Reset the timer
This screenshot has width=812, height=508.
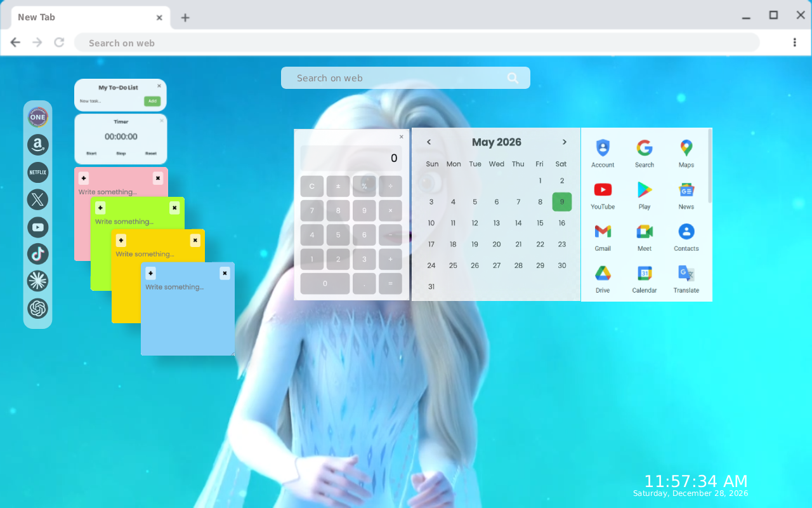151,153
